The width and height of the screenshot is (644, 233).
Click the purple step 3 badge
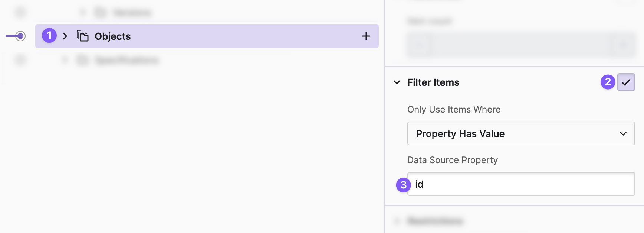[x=403, y=185]
